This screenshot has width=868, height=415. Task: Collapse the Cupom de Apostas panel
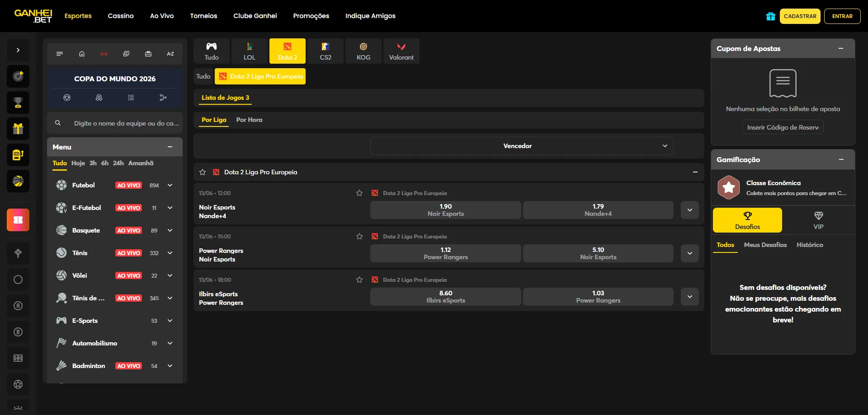(x=841, y=48)
